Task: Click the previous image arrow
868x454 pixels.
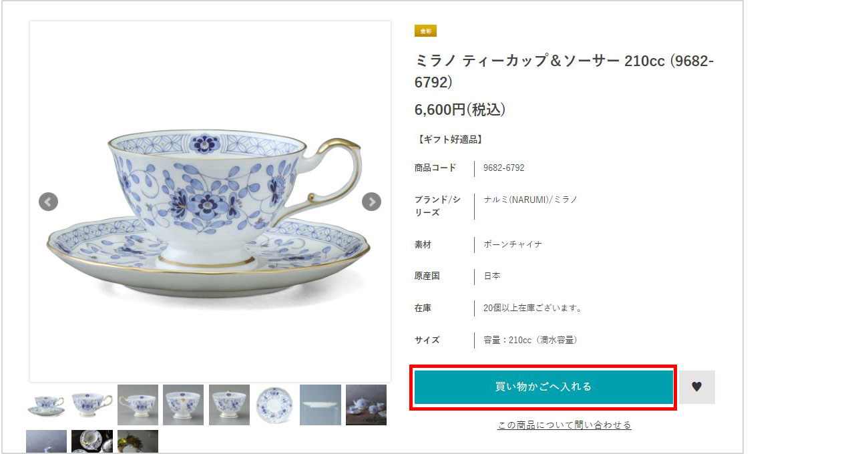Action: pyautogui.click(x=48, y=202)
